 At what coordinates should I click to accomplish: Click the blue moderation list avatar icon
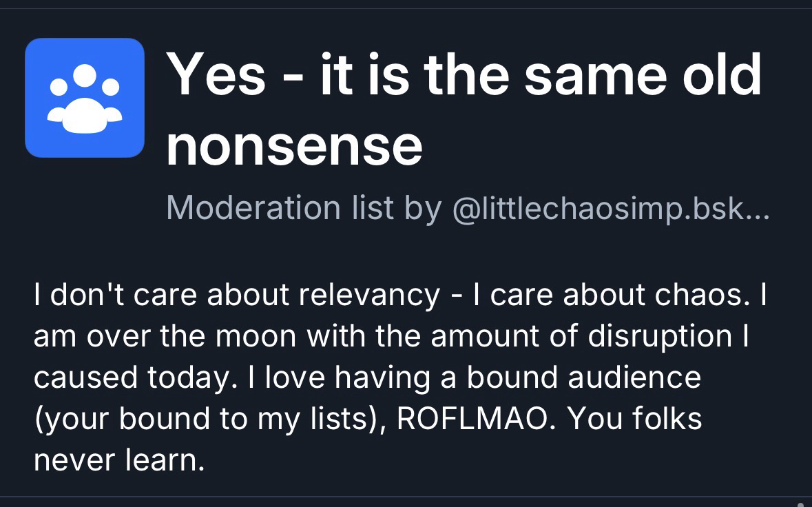pyautogui.click(x=85, y=98)
